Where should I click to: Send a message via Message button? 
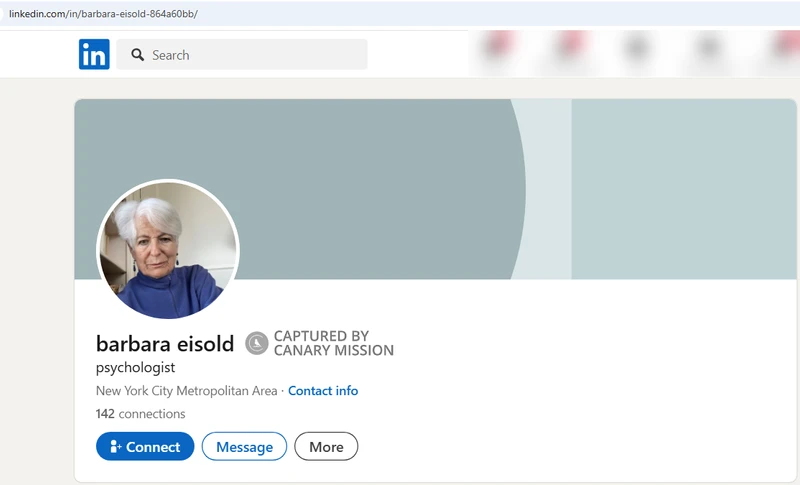point(244,447)
